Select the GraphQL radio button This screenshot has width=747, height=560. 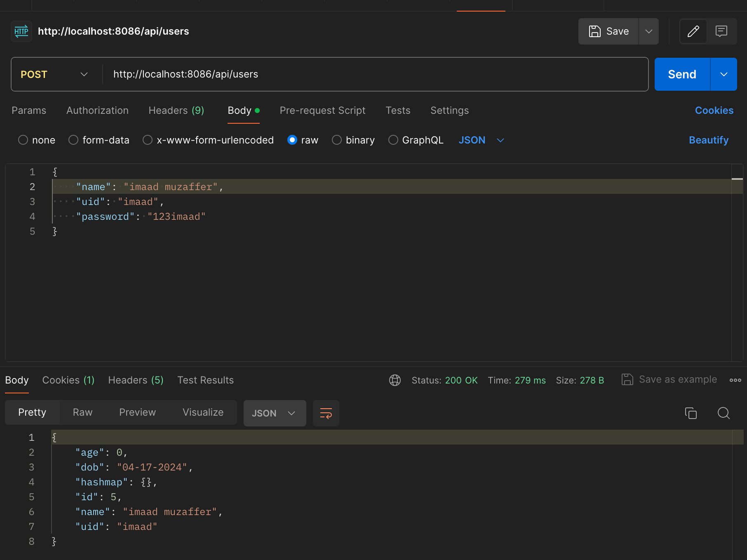[x=393, y=140]
